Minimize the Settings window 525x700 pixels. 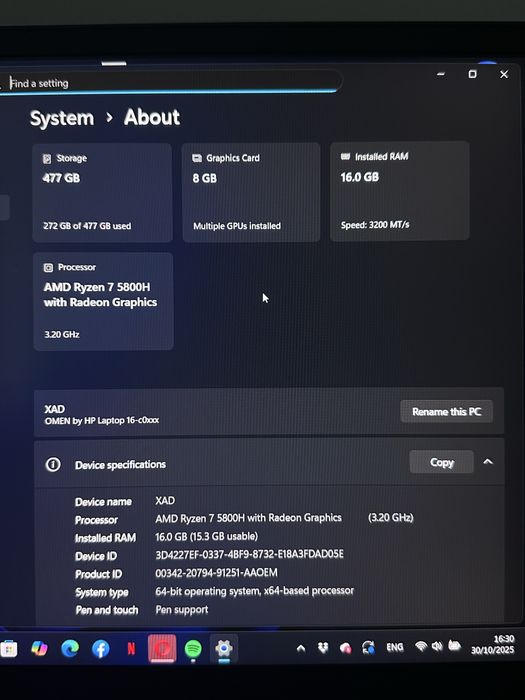coord(441,74)
